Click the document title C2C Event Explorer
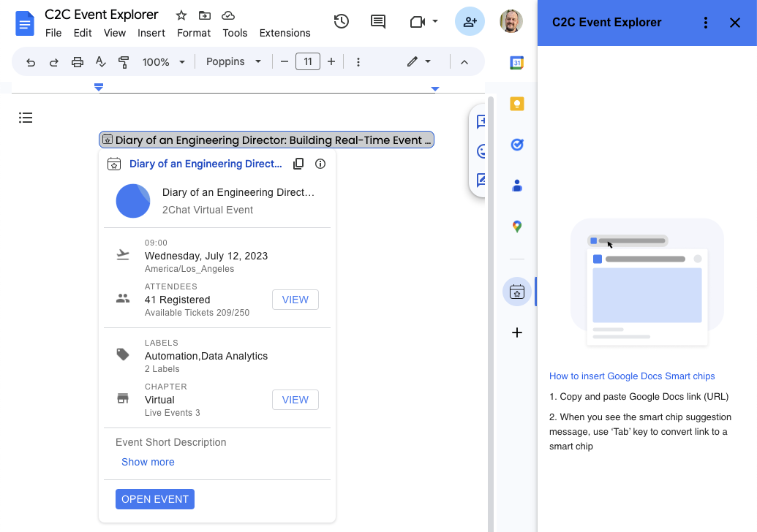The width and height of the screenshot is (757, 532). [x=102, y=15]
